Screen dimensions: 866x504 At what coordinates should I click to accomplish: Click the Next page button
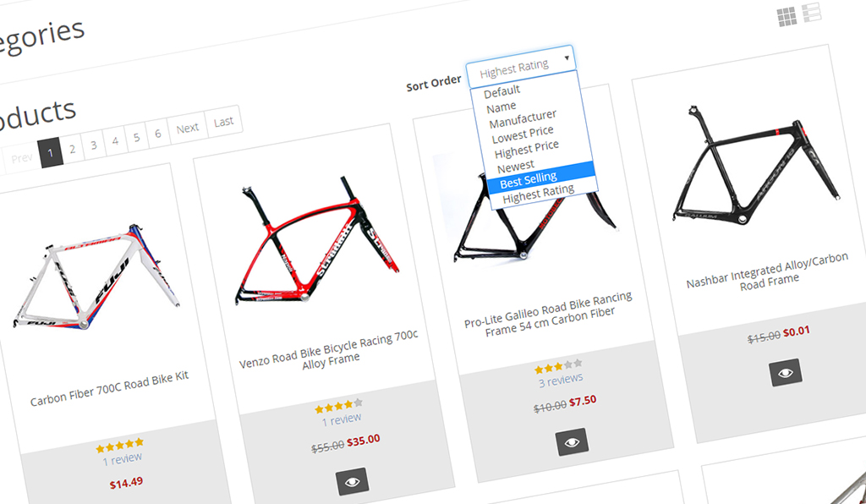(188, 129)
